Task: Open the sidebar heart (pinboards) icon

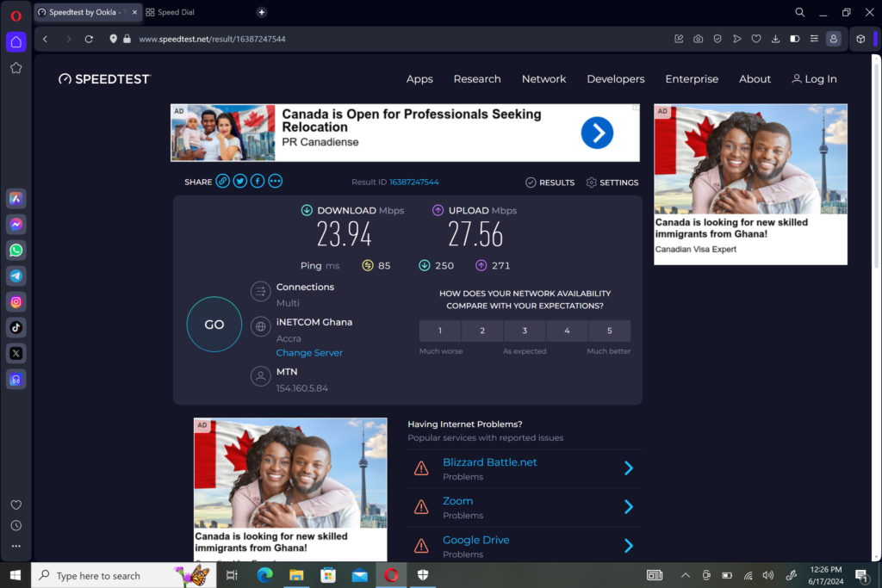Action: 16,504
